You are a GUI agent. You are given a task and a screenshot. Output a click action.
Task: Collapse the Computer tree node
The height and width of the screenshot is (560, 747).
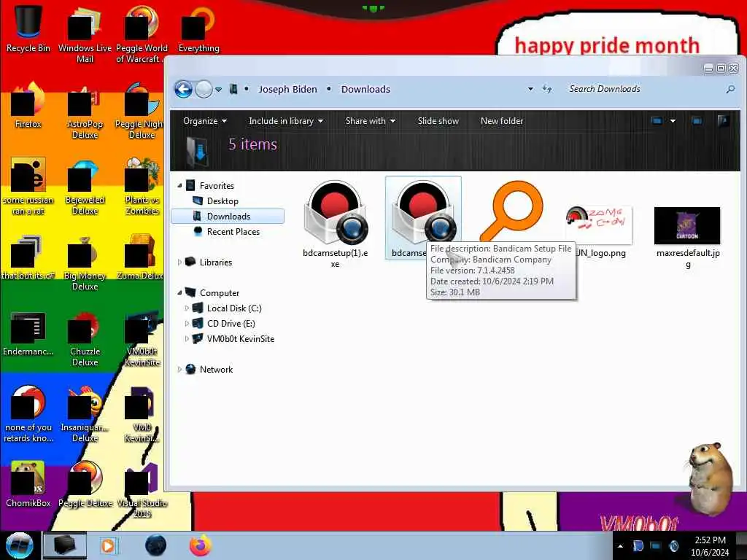[179, 292]
